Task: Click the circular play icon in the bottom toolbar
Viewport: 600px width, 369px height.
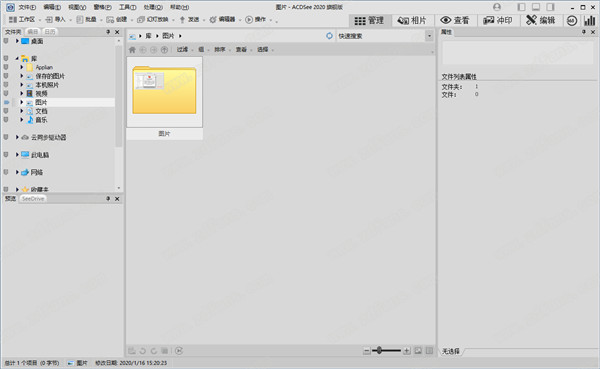Action: [179, 351]
